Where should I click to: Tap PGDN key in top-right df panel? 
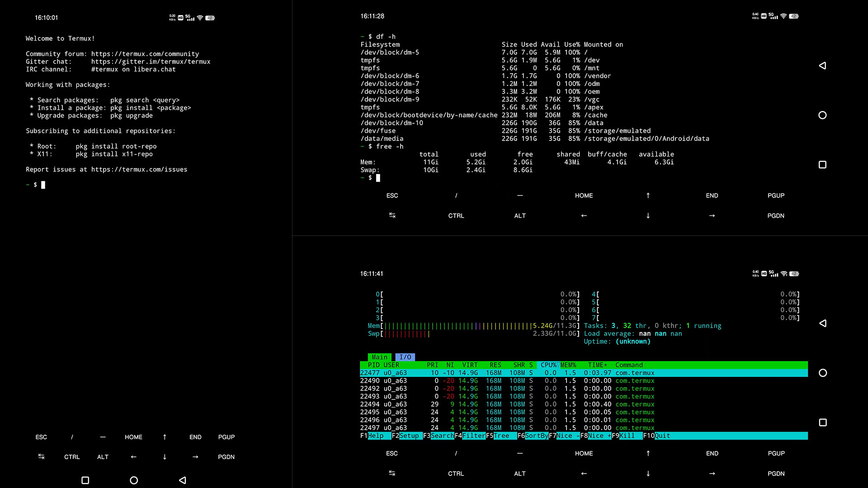tap(776, 216)
